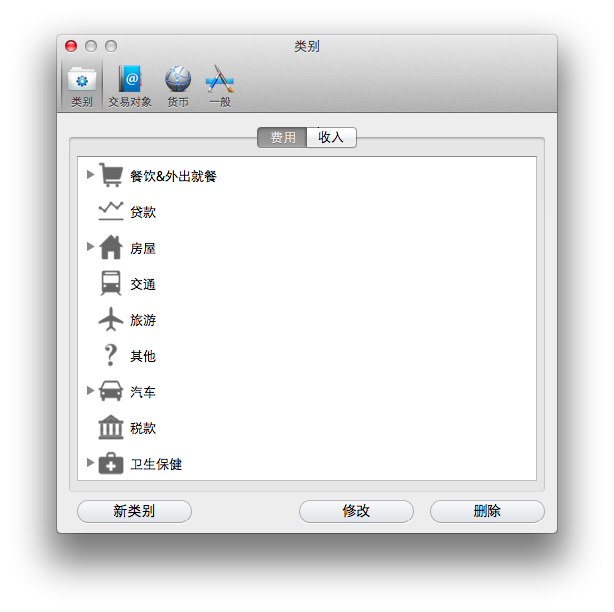This screenshot has width=614, height=612.
Task: Select the 汽车 row text
Action: [143, 392]
